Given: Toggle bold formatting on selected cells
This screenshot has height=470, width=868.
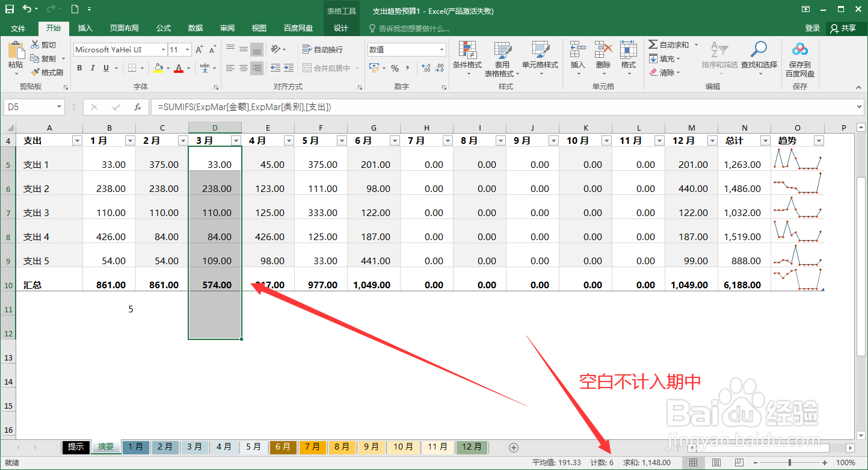Looking at the screenshot, I should point(79,68).
